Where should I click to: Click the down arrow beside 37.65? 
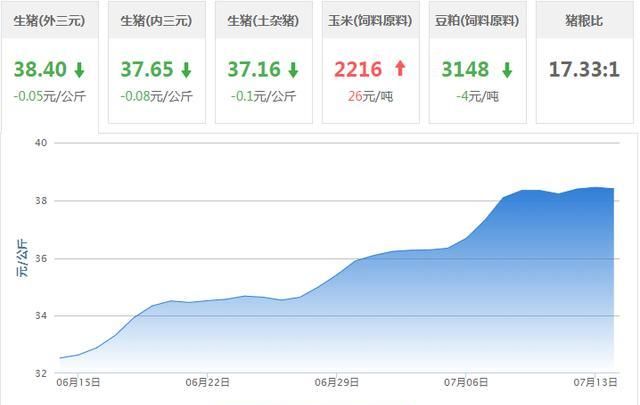(x=187, y=70)
